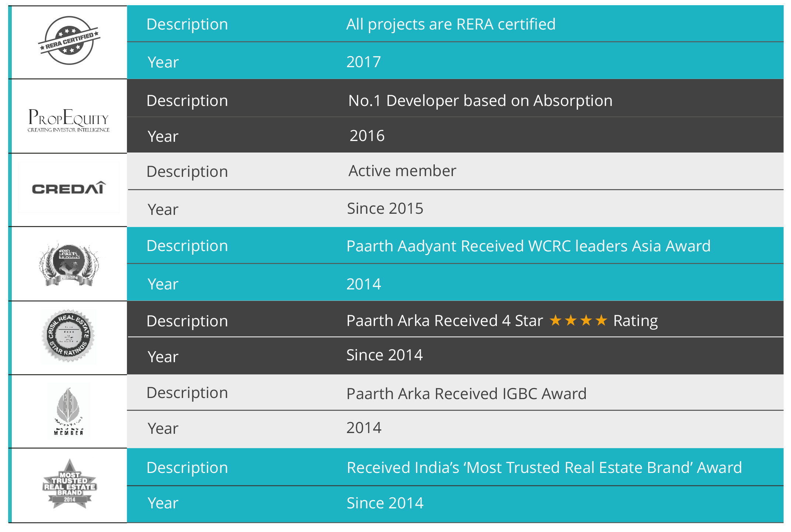The width and height of the screenshot is (791, 532).
Task: Select 'No.1 Developer based on Absorption' text
Action: click(480, 100)
